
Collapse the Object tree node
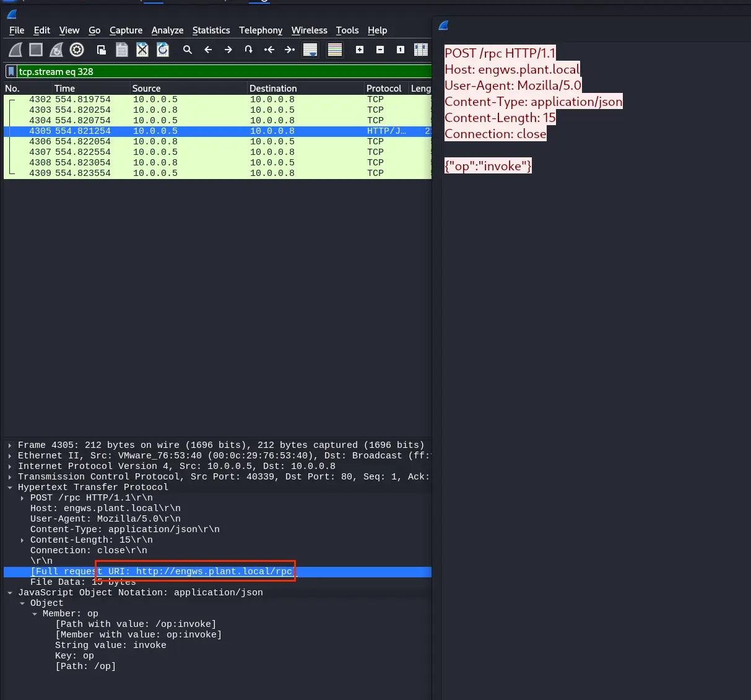click(22, 603)
